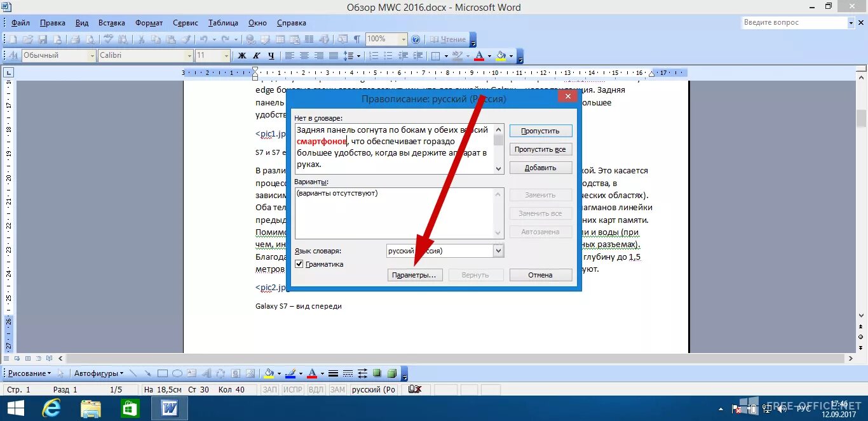Viewport: 868px width, 421px height.
Task: Click the Print preview icon
Action: point(91,39)
